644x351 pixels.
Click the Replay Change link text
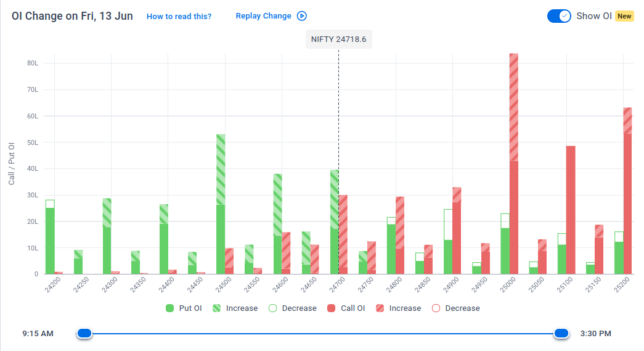[x=263, y=16]
